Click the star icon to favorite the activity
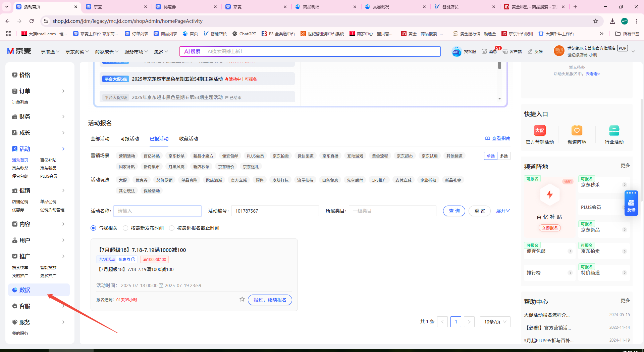Image resolution: width=644 pixels, height=352 pixels. [242, 299]
